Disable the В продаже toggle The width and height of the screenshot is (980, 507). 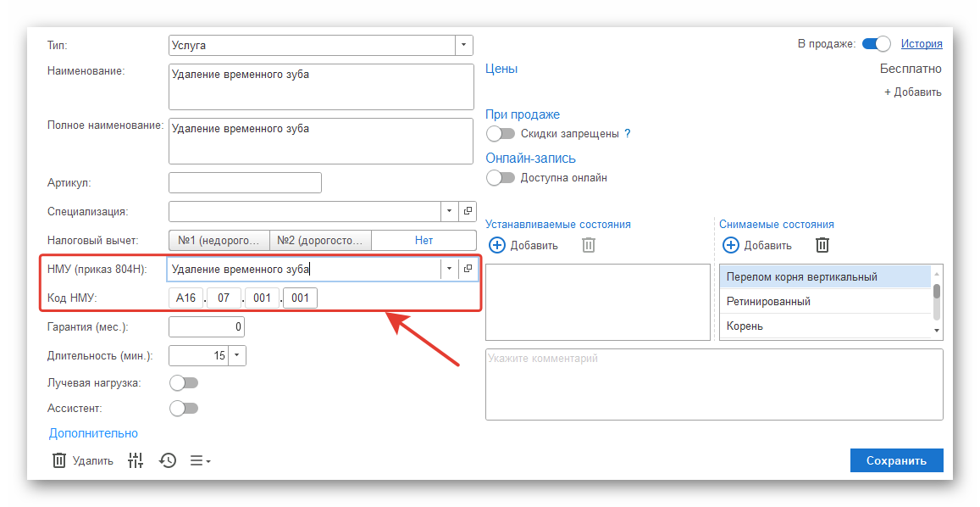pyautogui.click(x=877, y=44)
